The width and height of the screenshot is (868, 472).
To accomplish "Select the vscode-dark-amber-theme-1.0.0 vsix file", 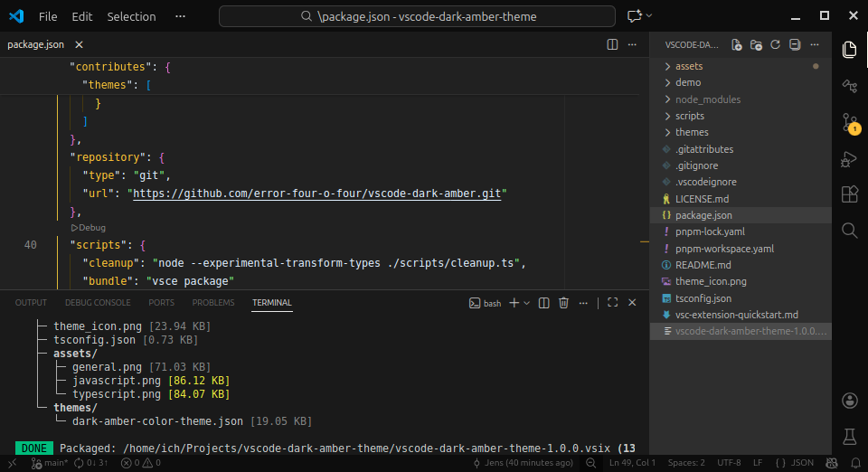I will (x=741, y=332).
